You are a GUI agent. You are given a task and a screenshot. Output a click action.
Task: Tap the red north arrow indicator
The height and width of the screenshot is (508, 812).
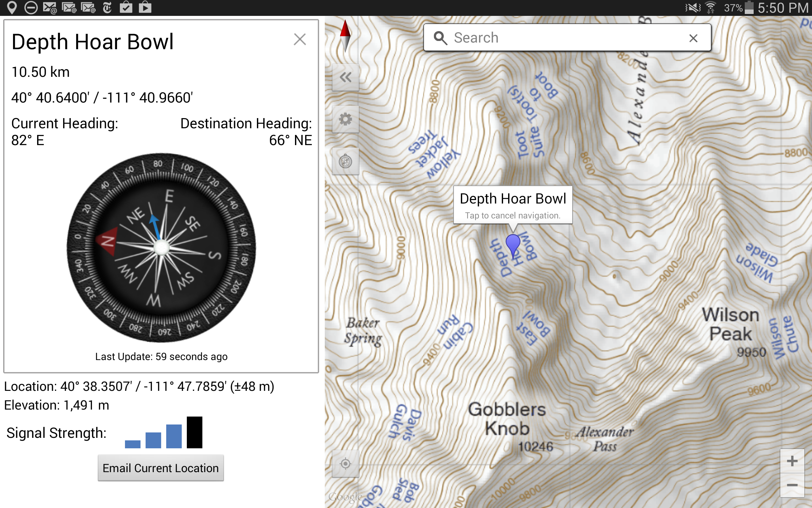point(345,36)
